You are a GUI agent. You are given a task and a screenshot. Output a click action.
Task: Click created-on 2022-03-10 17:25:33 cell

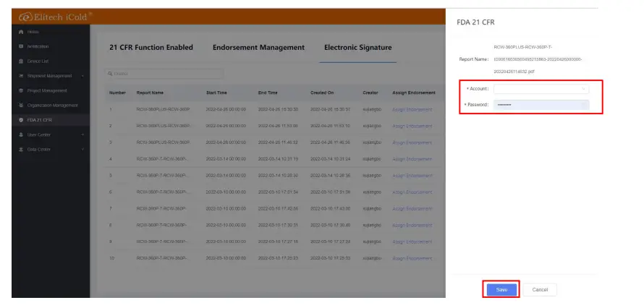(x=330, y=258)
